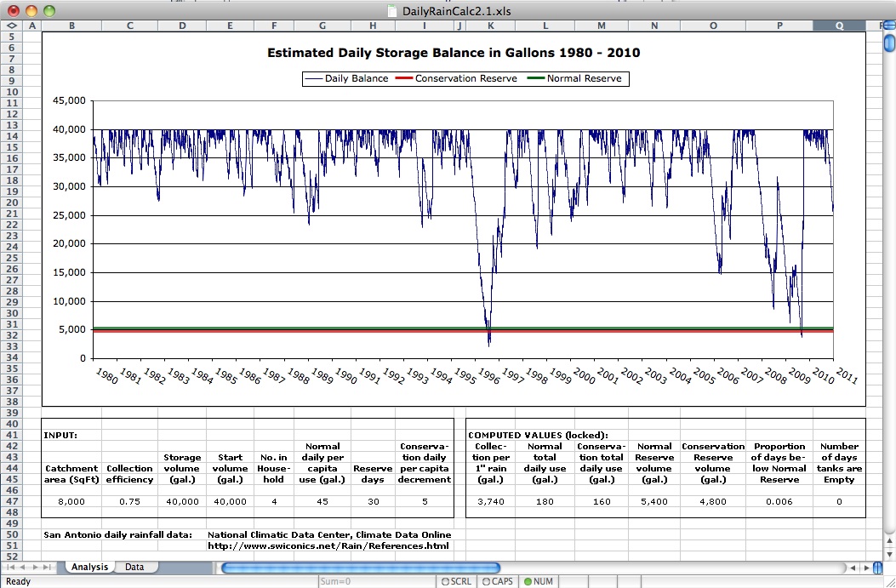
Task: Click the red Conservation Reserve legend swatch
Action: point(404,78)
